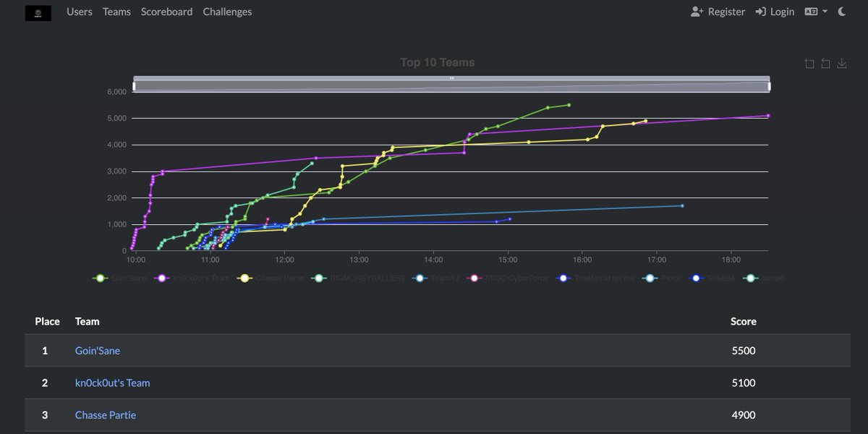The image size is (868, 434).
Task: Click the Place column header
Action: point(48,321)
